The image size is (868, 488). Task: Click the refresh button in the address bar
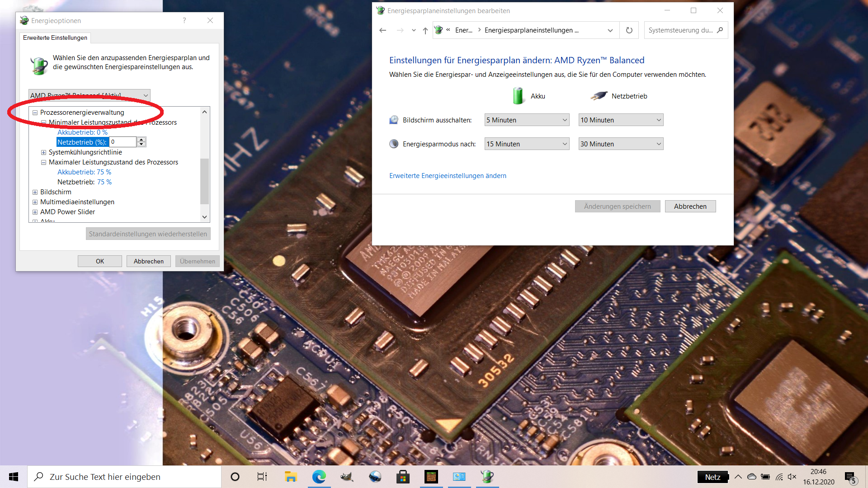(629, 30)
